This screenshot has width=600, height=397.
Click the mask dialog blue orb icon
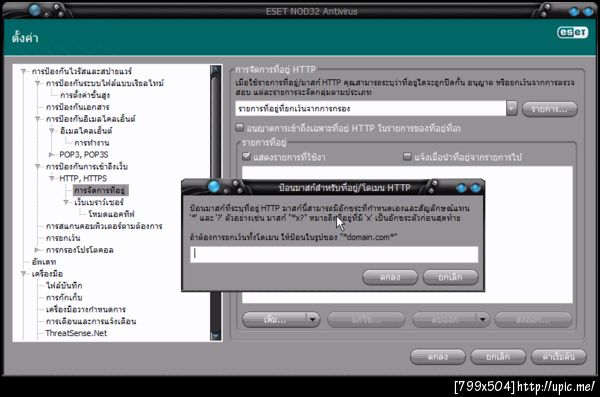214,187
